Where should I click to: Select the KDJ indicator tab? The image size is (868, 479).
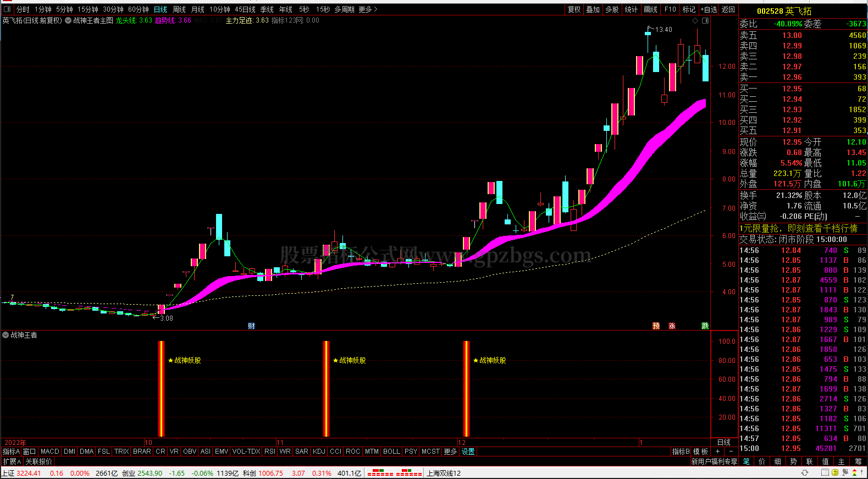(319, 452)
